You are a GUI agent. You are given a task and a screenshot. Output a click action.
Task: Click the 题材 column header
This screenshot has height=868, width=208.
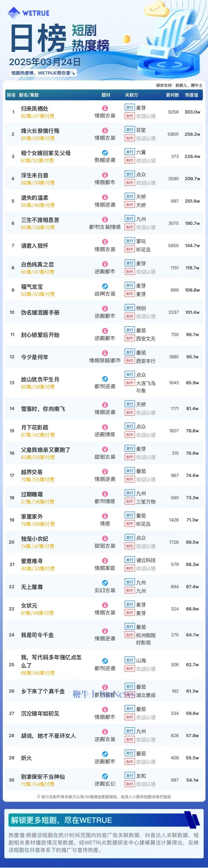point(106,95)
